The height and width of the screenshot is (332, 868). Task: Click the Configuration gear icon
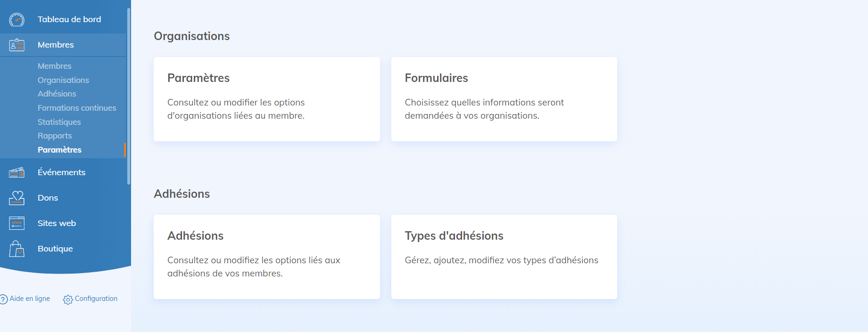click(68, 300)
